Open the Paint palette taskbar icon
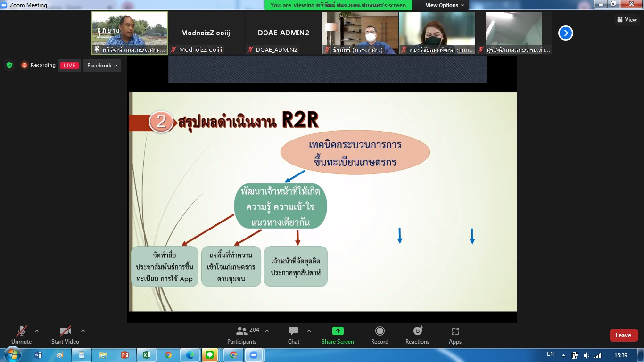The width and height of the screenshot is (644, 362). 60,355
